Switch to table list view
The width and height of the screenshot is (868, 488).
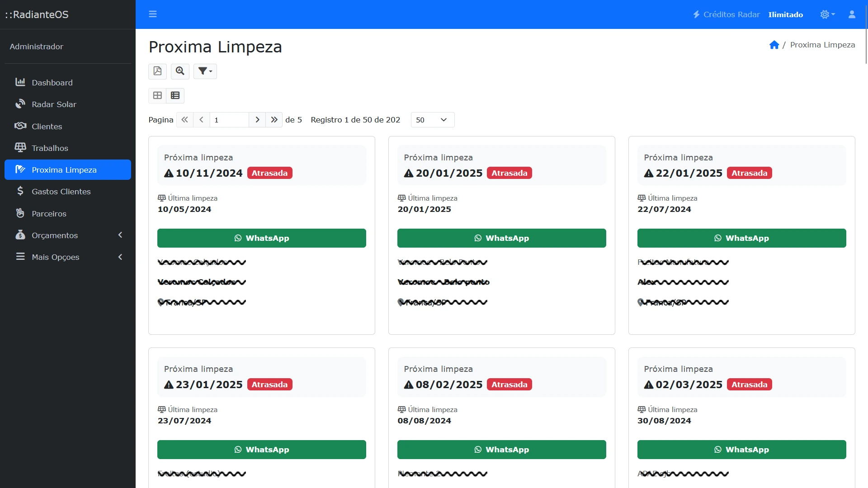175,95
